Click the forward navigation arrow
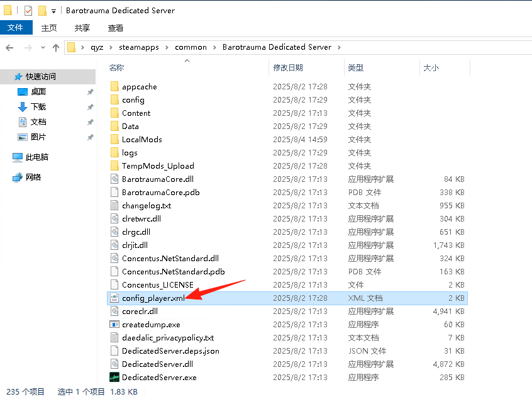The image size is (532, 399). click(28, 48)
